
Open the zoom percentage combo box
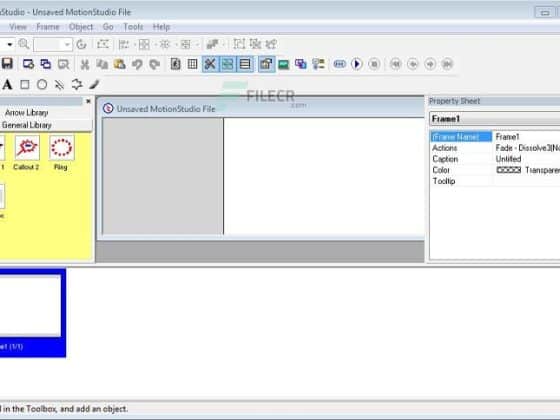pos(53,44)
